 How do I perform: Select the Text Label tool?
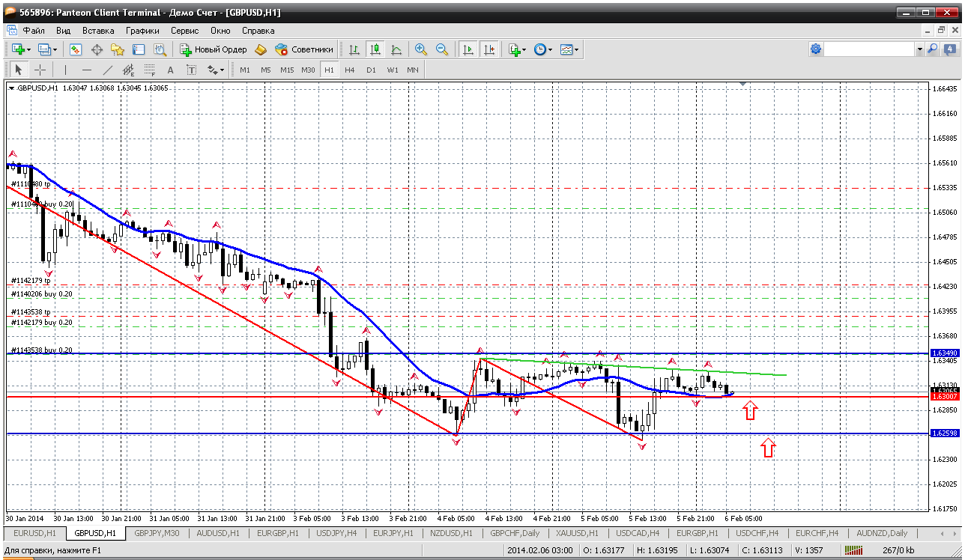point(191,70)
